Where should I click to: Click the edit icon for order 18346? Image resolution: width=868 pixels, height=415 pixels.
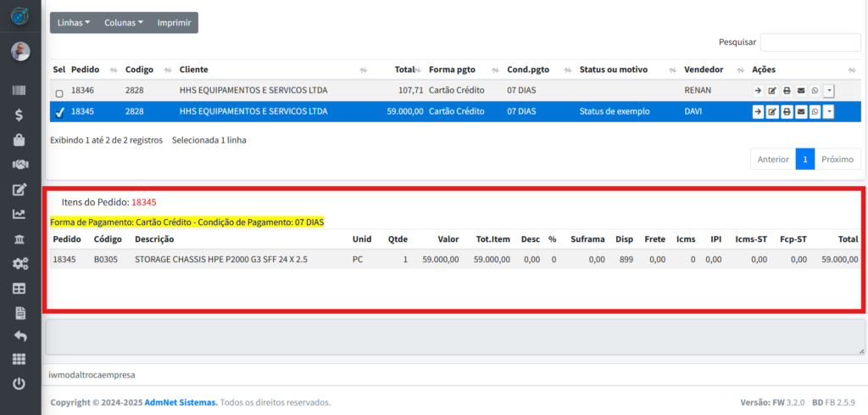772,91
